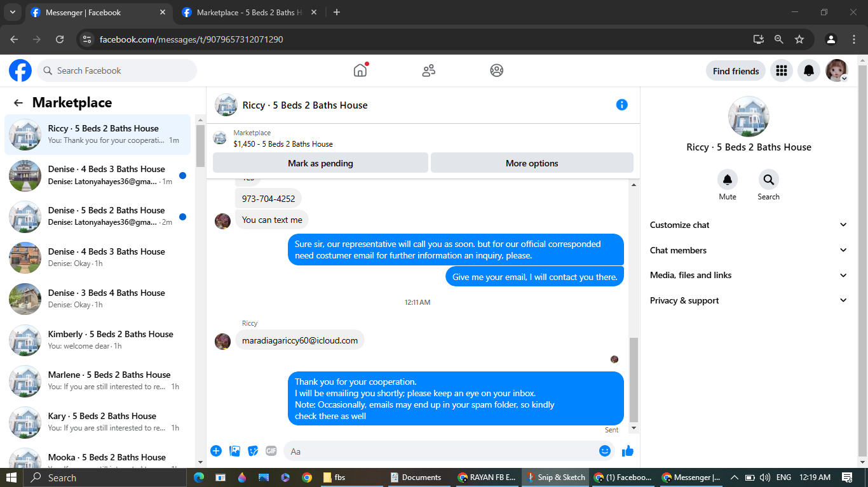
Task: View site information icon in address bar
Action: click(x=88, y=39)
